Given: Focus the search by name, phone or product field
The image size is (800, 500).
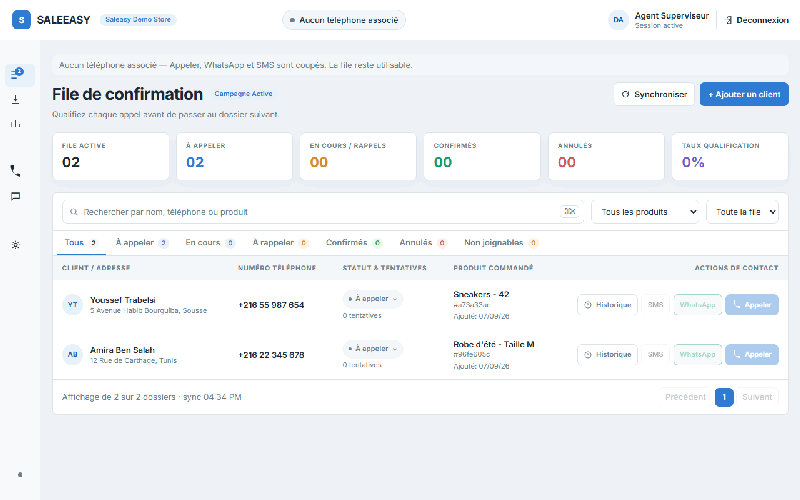Looking at the screenshot, I should (322, 212).
